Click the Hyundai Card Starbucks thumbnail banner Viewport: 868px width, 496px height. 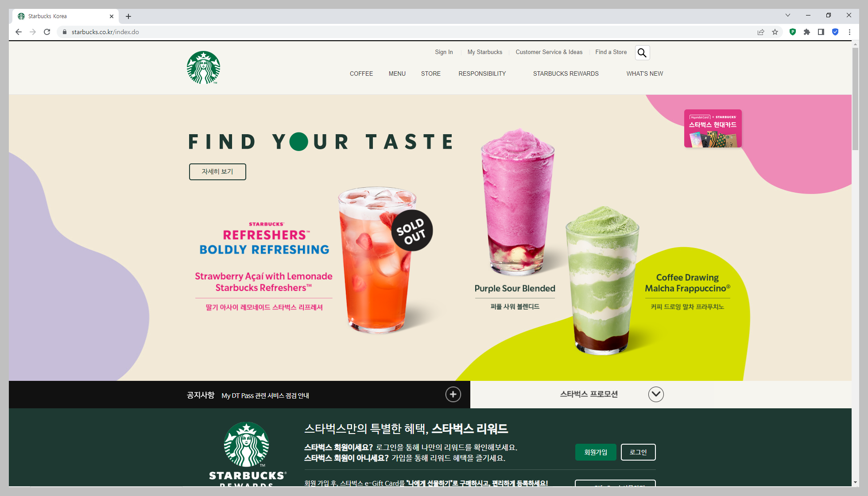[x=713, y=128]
